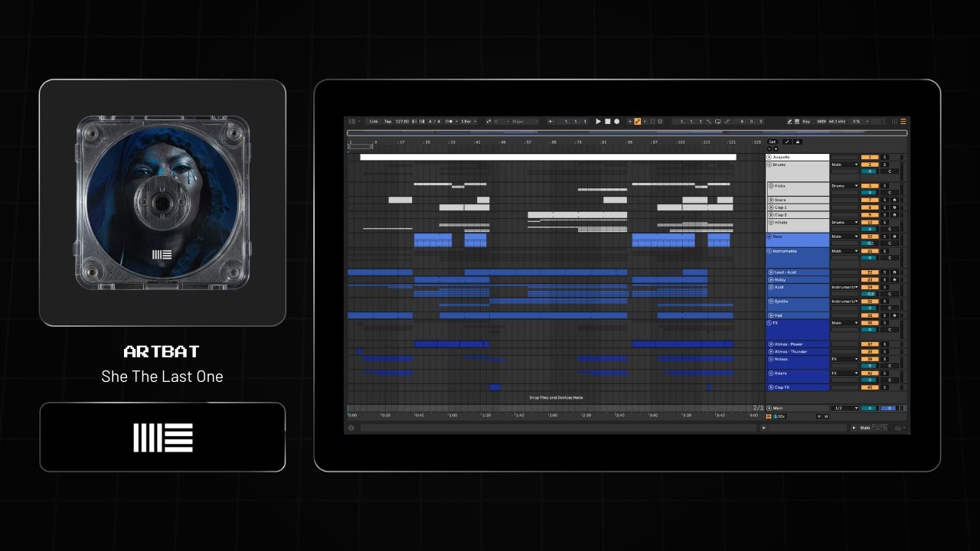
Task: Collapse the Synths group track
Action: (x=771, y=302)
